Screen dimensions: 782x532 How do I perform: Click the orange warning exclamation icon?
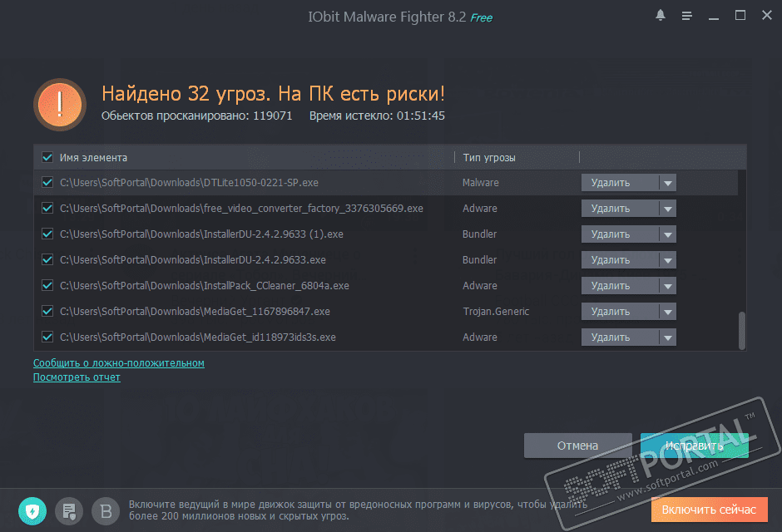coord(60,105)
